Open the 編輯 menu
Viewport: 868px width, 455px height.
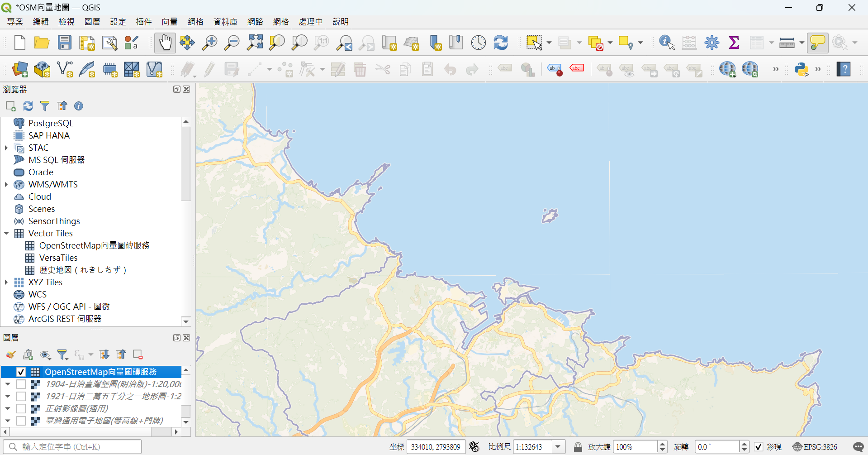click(x=41, y=22)
